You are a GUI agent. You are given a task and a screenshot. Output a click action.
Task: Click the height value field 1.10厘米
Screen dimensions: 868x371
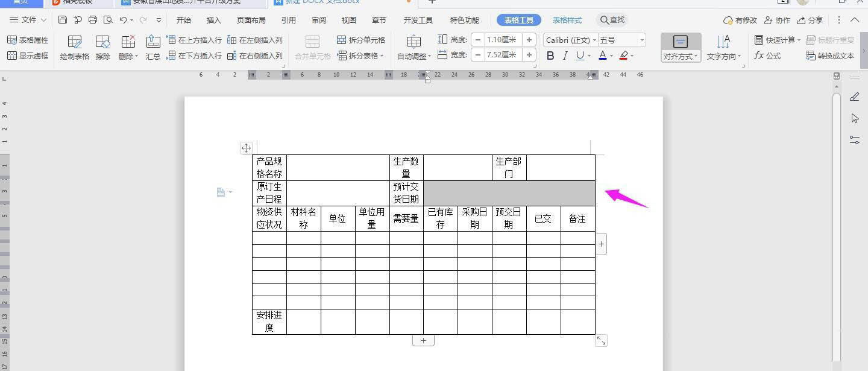pyautogui.click(x=503, y=39)
